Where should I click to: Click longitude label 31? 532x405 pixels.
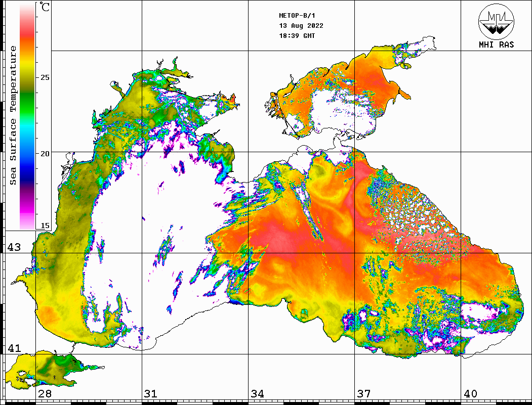point(151,394)
